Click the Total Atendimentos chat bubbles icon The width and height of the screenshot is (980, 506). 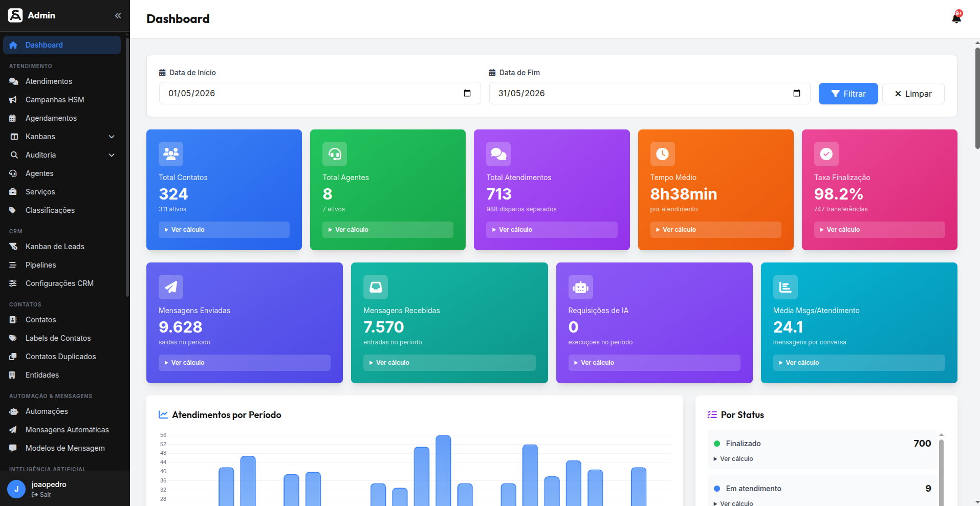tap(498, 154)
